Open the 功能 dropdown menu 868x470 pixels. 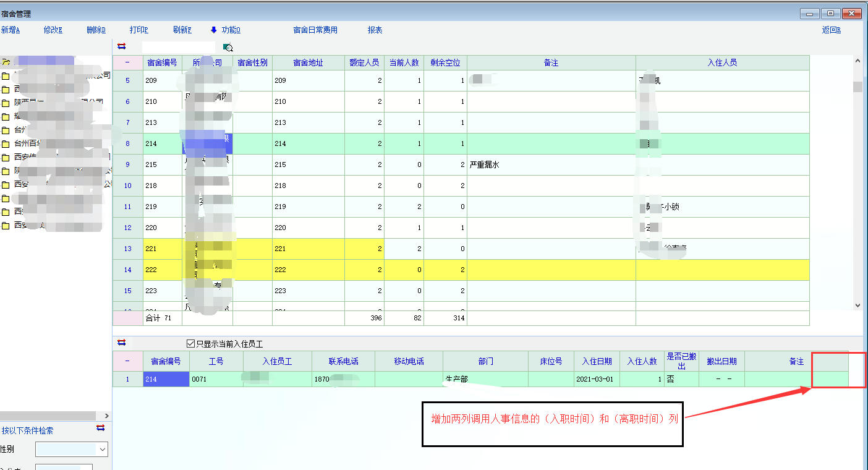point(231,30)
